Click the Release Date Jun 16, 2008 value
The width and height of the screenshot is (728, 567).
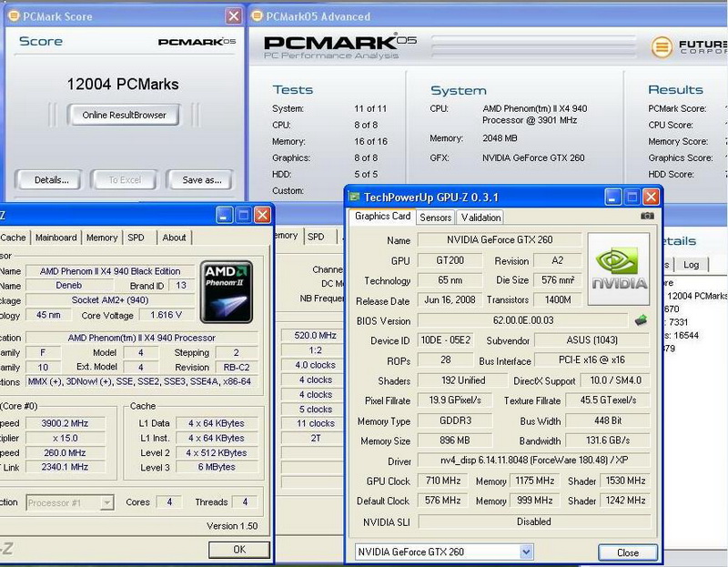[x=450, y=299]
